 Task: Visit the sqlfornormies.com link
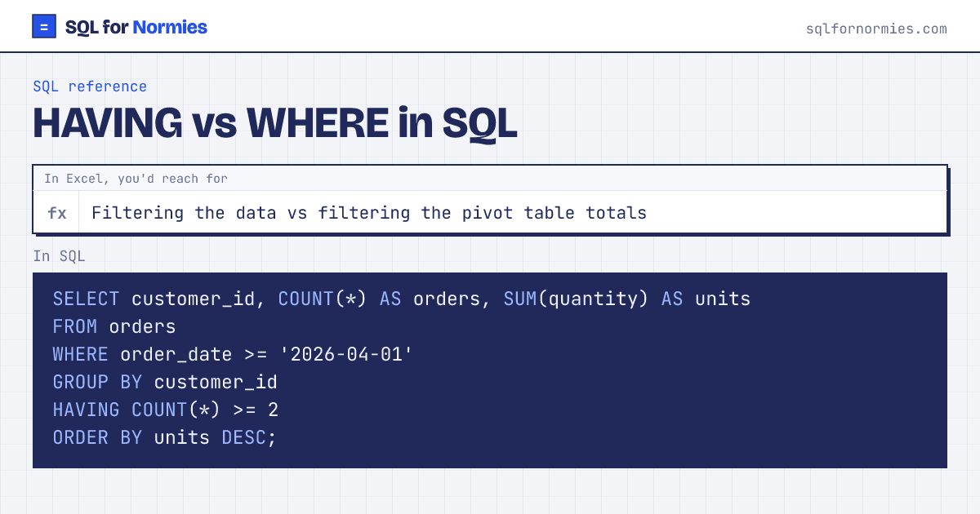[x=876, y=29]
